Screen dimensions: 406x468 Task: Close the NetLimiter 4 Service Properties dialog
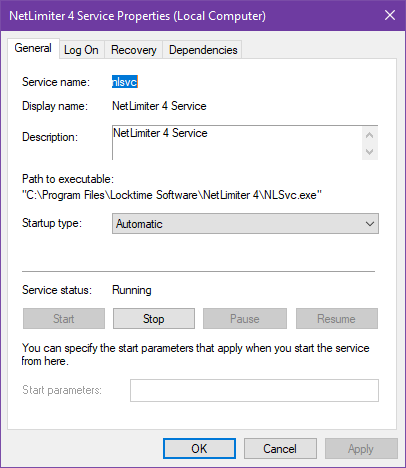(390, 15)
